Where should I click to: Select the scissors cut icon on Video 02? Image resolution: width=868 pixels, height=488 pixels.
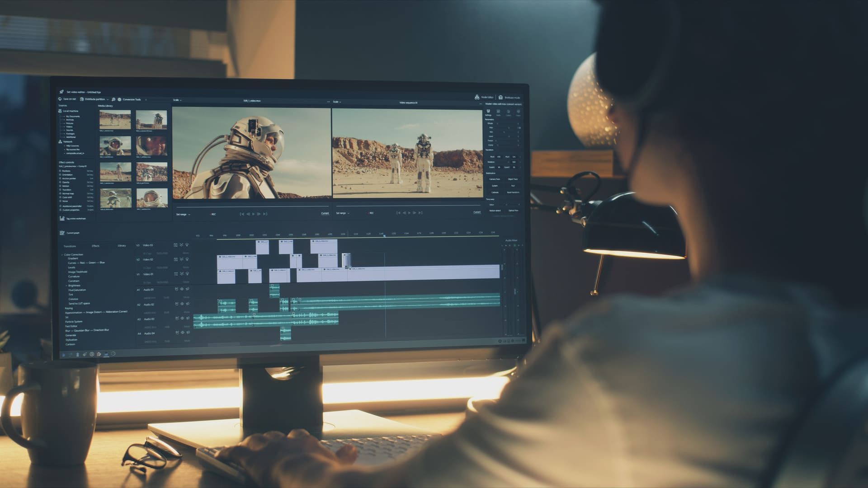point(181,259)
